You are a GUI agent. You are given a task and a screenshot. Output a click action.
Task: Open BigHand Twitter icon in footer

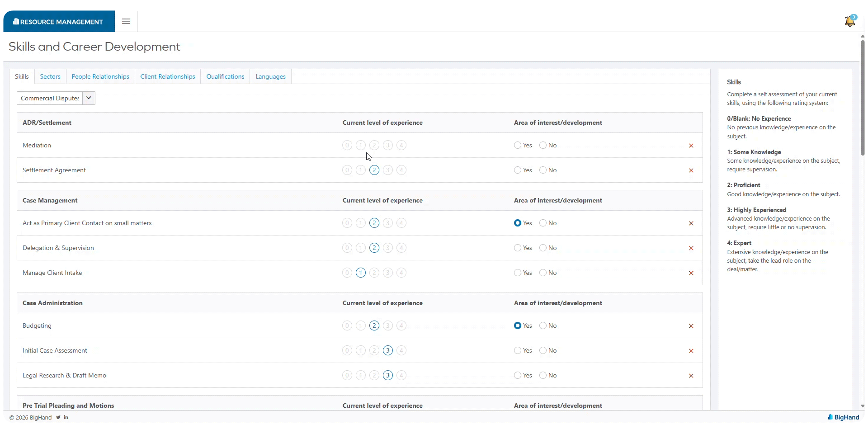(x=58, y=417)
